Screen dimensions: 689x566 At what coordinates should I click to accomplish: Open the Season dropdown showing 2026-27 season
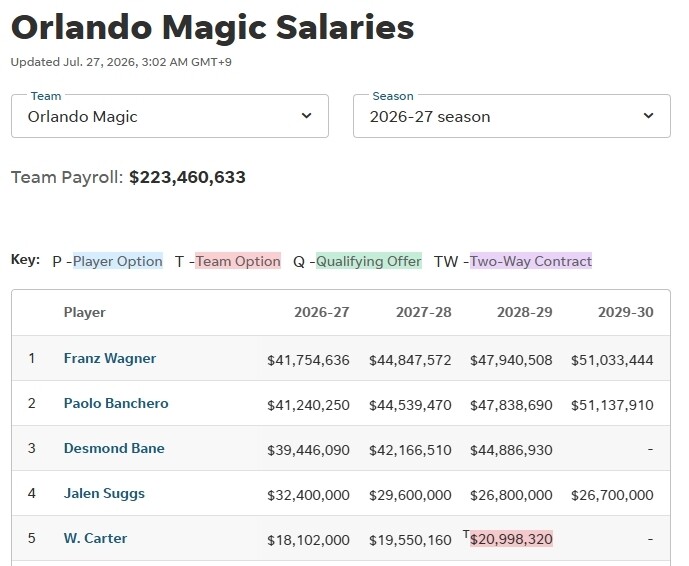click(512, 116)
